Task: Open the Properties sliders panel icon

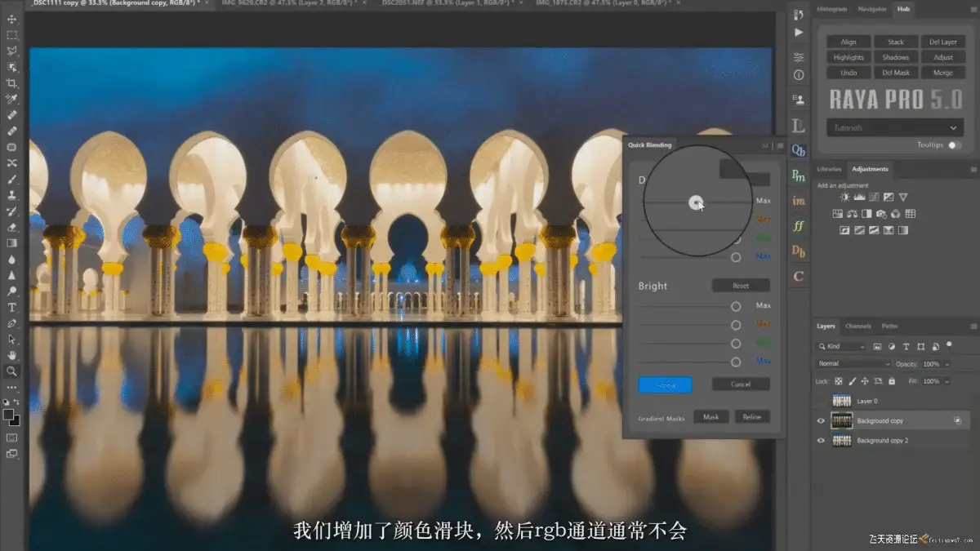Action: point(799,58)
